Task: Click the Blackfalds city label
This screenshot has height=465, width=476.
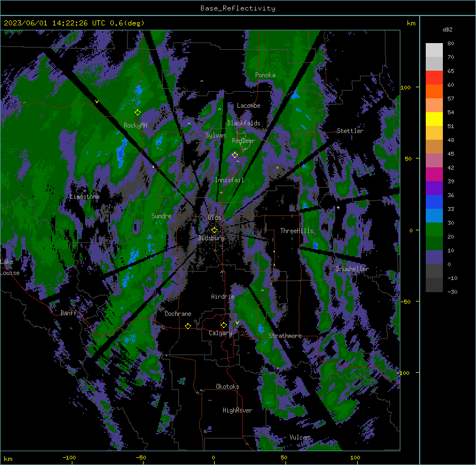Action: click(244, 123)
